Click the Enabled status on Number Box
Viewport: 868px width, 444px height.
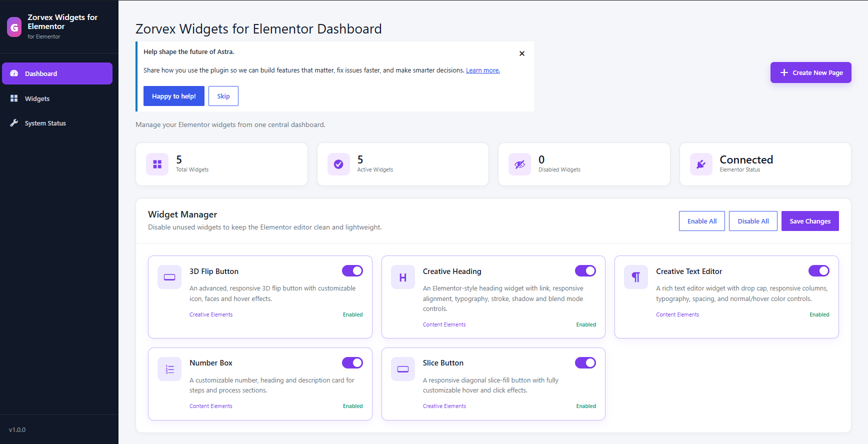[353, 406]
